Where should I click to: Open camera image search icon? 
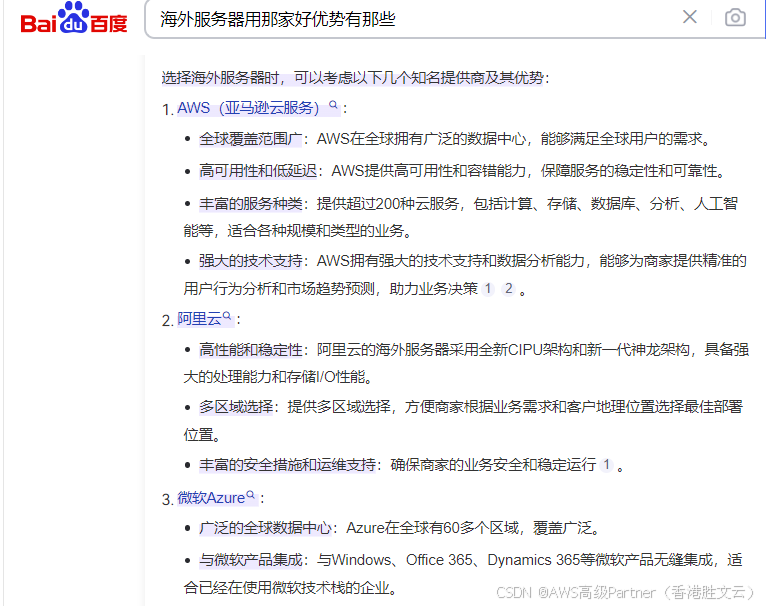(735, 18)
